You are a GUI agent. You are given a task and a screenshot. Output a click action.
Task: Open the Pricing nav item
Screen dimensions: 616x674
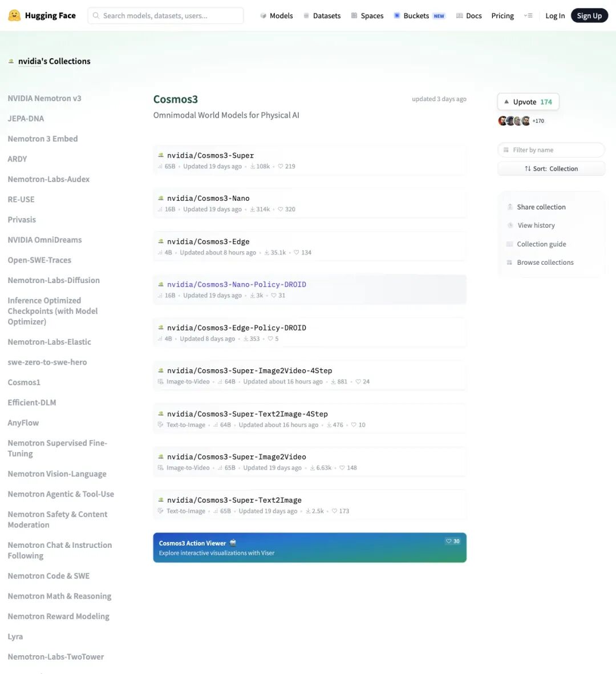click(502, 15)
